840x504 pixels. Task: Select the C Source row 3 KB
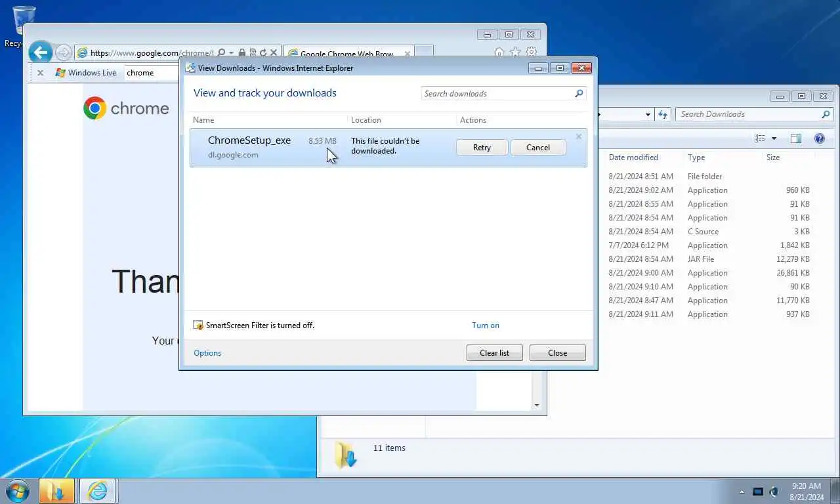tap(709, 232)
